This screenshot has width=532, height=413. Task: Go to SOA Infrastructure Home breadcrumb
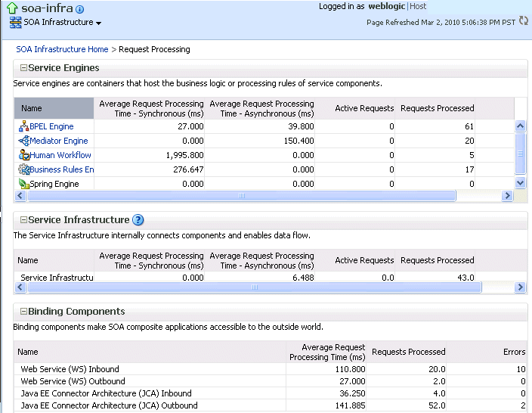coord(62,49)
